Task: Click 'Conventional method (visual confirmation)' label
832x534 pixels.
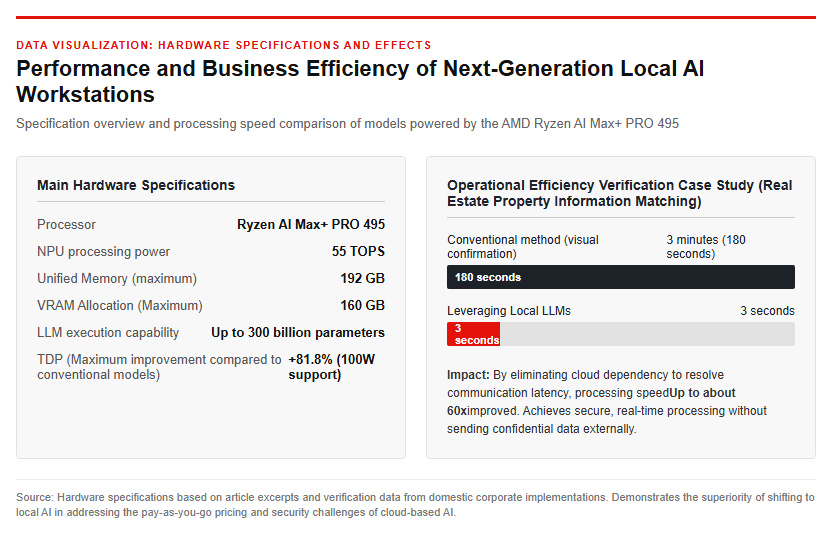Action: coord(523,247)
